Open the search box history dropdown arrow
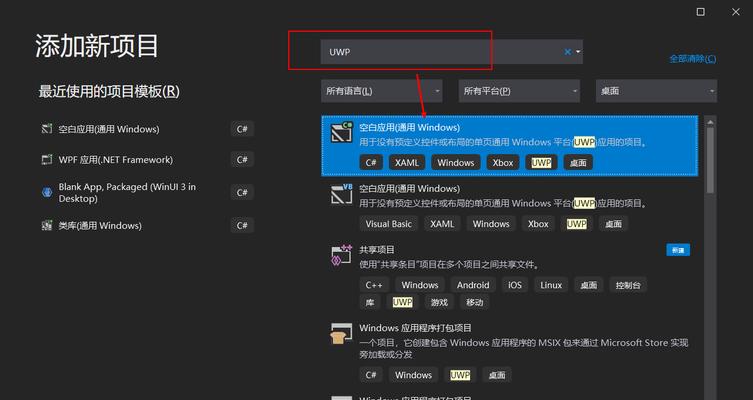Image resolution: width=753 pixels, height=400 pixels. coord(578,52)
